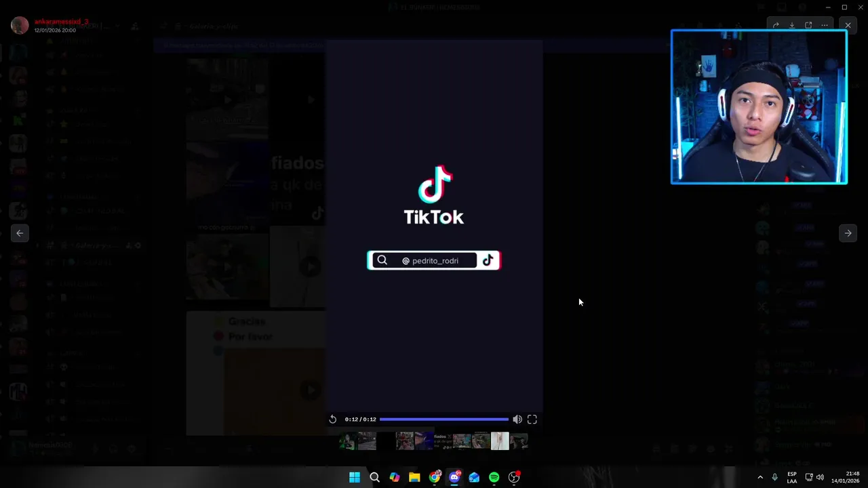Open the clock showing 21:48 14/01/2026
The width and height of the screenshot is (868, 488).
tap(845, 477)
